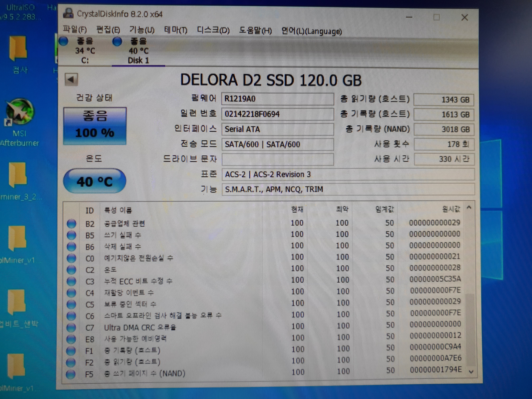Click the attribute list scroll down arrow
The height and width of the screenshot is (399, 532).
(x=471, y=372)
